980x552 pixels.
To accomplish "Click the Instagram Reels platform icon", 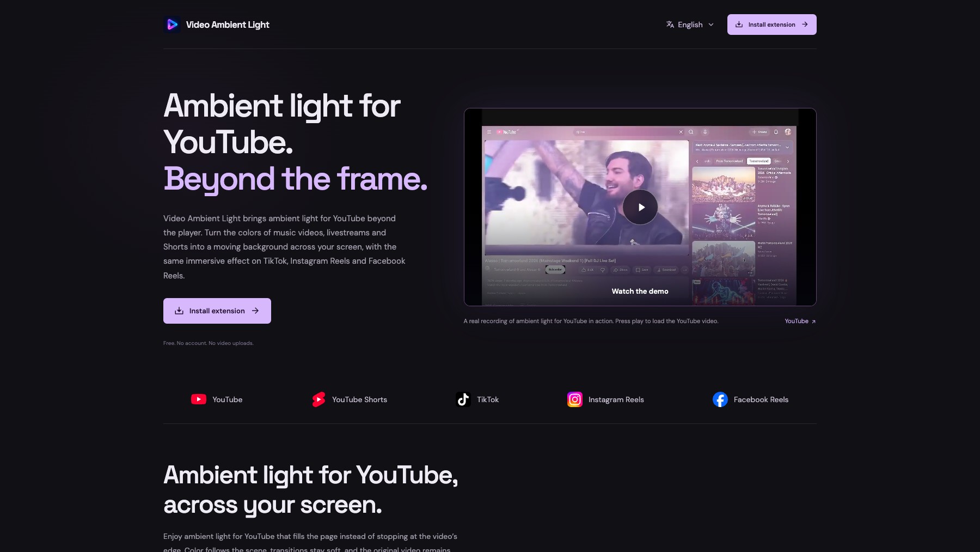I will pos(575,399).
